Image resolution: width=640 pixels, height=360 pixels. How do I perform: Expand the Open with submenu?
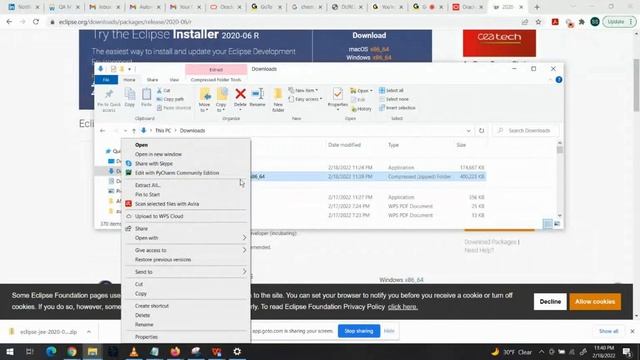pos(186,238)
